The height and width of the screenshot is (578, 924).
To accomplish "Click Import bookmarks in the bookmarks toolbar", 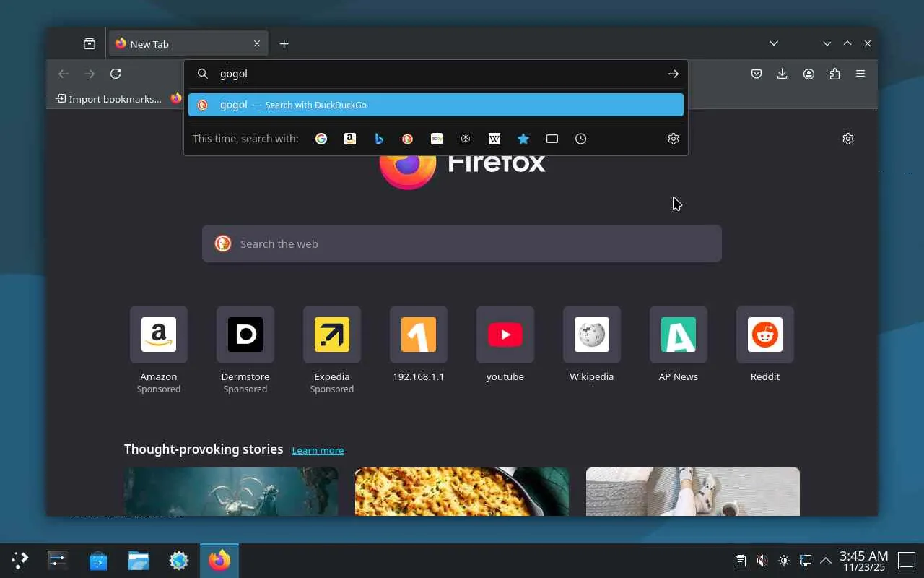I will click(x=108, y=99).
